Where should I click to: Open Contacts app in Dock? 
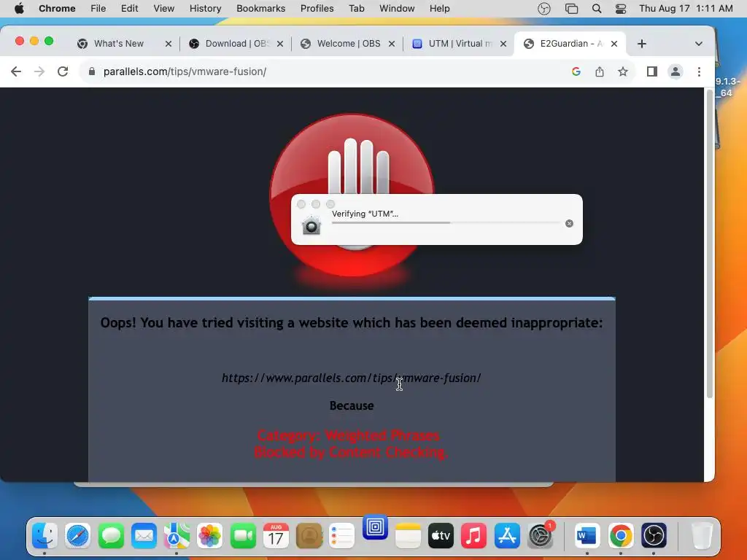click(309, 536)
